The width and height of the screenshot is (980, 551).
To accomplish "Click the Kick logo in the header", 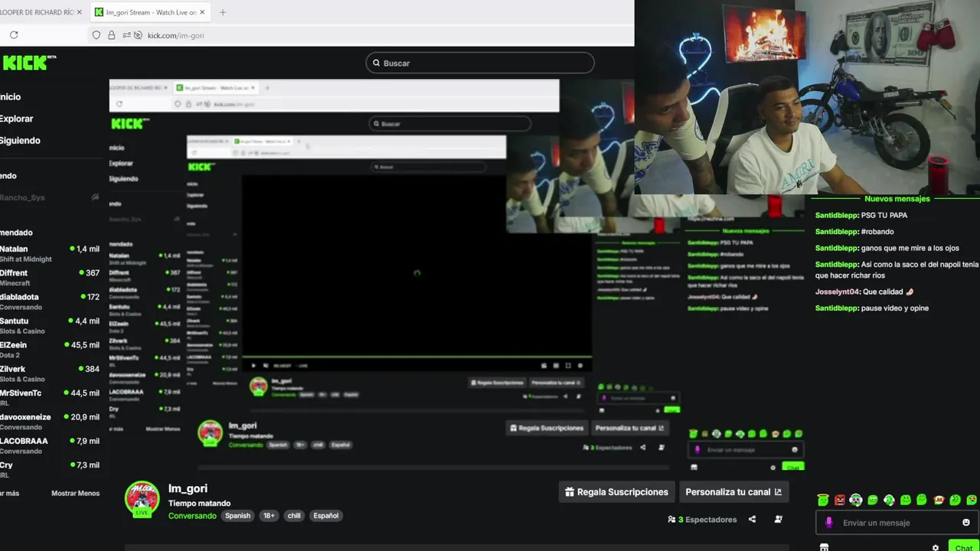I will (x=29, y=63).
